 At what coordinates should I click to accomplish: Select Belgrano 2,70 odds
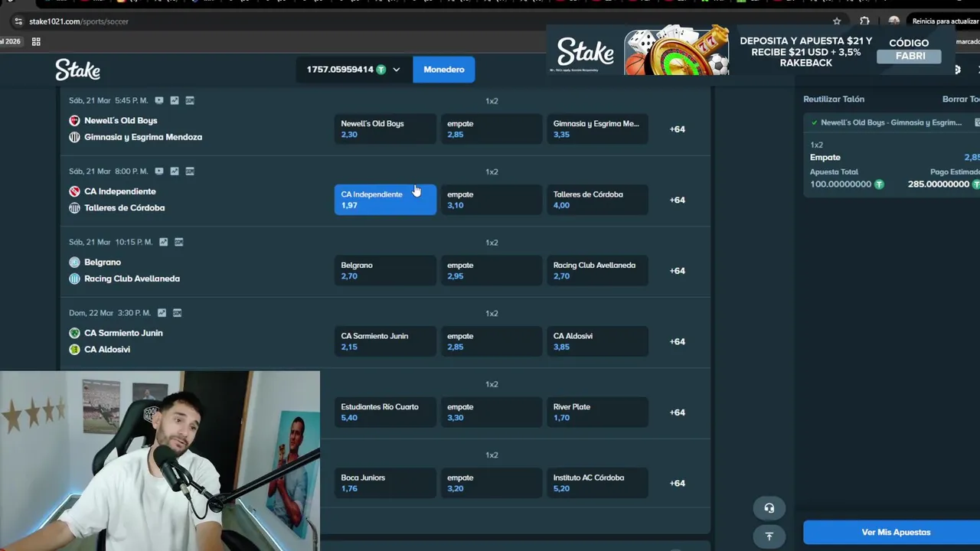(x=385, y=270)
